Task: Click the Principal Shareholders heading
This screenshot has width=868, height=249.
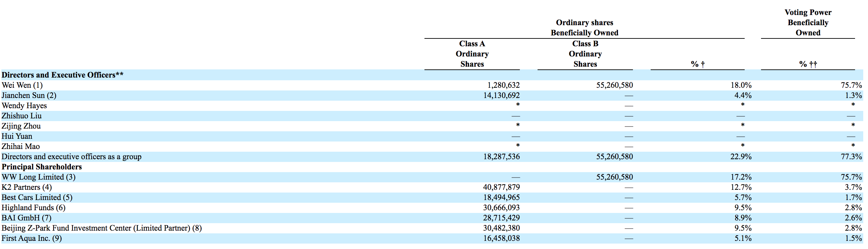Action: click(42, 167)
